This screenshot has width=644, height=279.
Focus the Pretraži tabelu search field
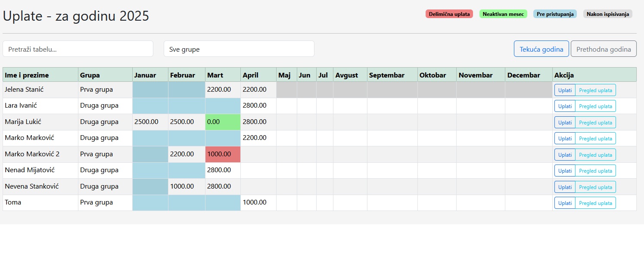click(78, 49)
